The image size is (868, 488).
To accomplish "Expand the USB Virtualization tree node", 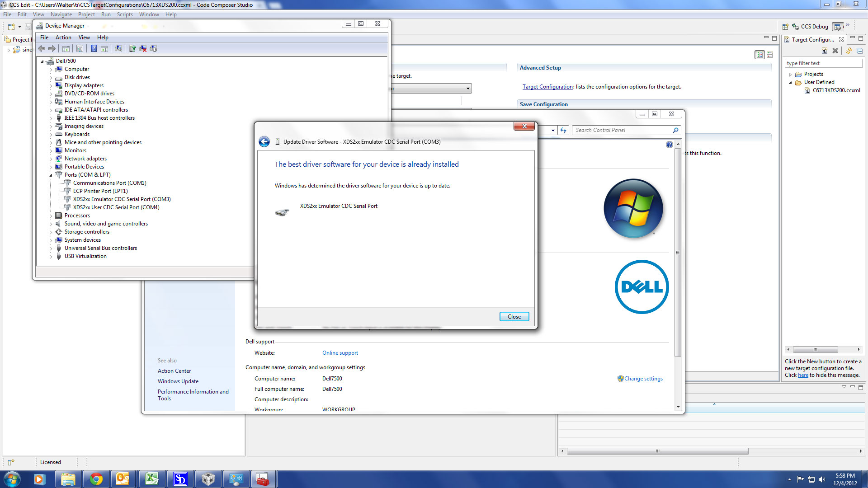I will pos(51,256).
